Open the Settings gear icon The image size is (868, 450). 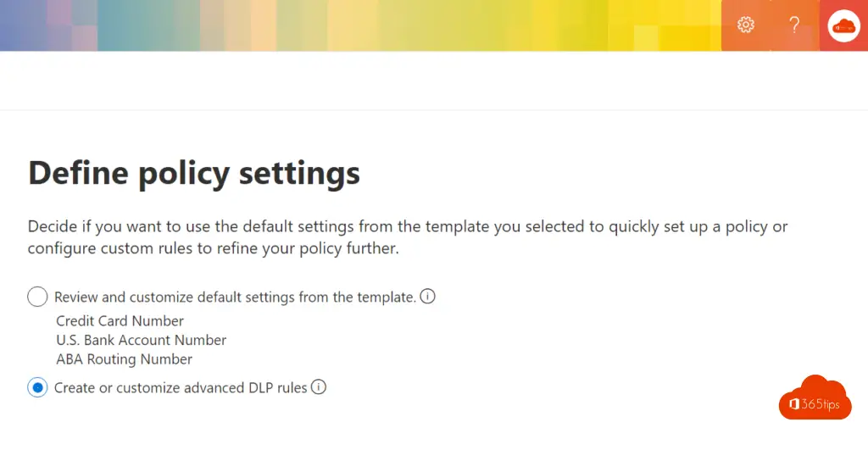[746, 25]
